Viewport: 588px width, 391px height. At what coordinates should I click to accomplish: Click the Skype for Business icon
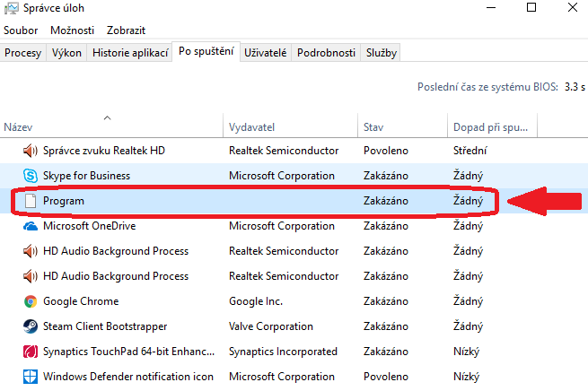click(31, 176)
